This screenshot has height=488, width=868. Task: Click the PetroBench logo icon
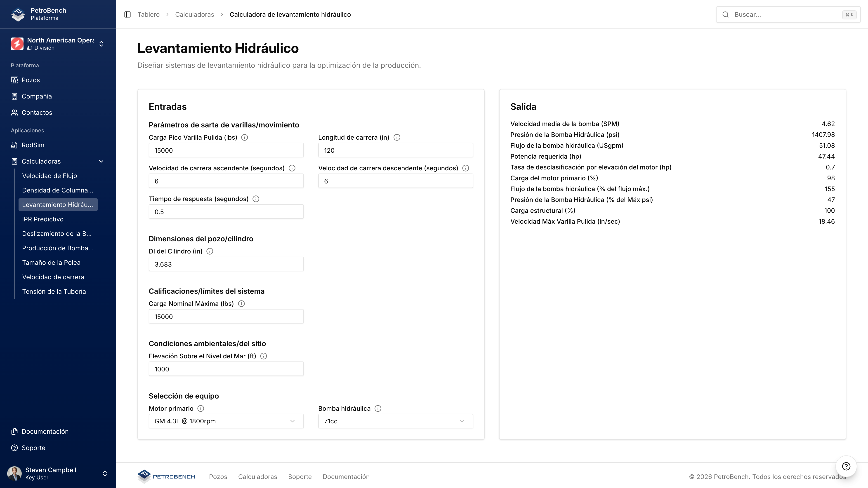coord(18,14)
